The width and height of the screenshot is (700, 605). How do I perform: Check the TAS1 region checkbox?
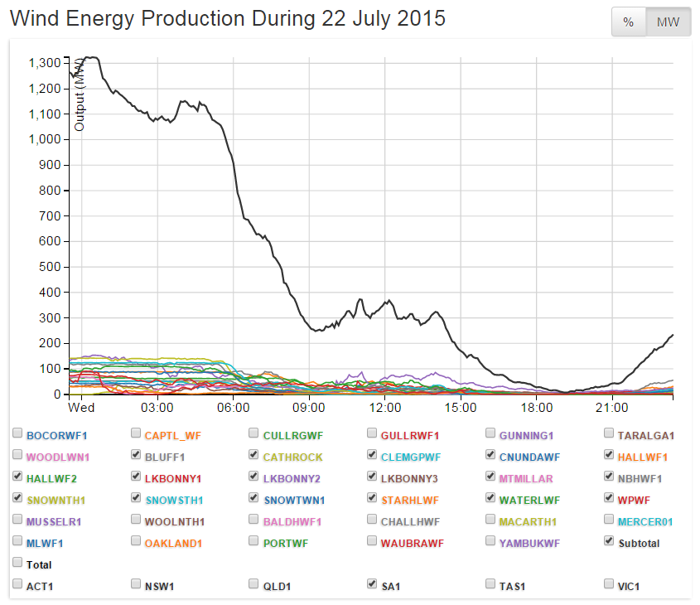coord(491,584)
